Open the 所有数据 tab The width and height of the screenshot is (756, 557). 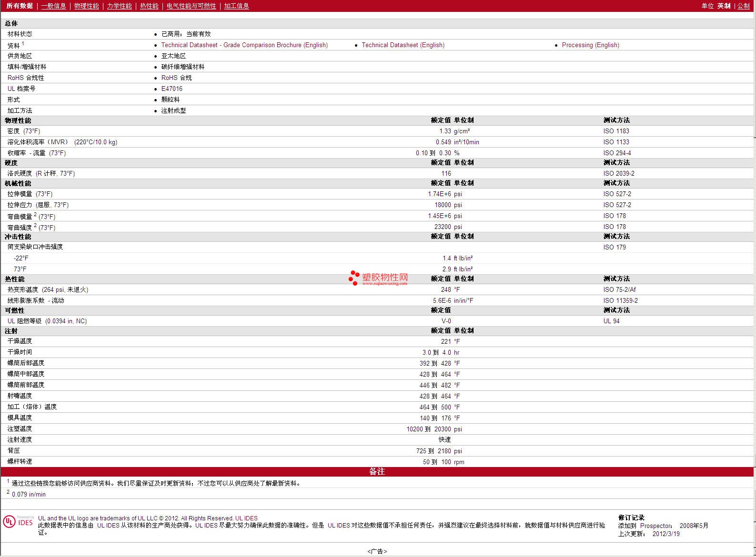tap(20, 6)
